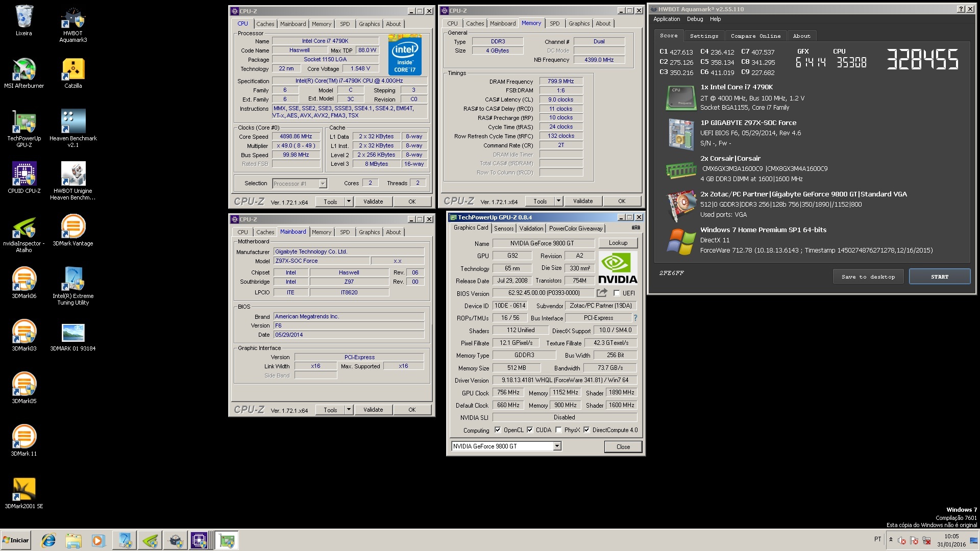
Task: Click the Close button in GPU-Z
Action: [623, 447]
